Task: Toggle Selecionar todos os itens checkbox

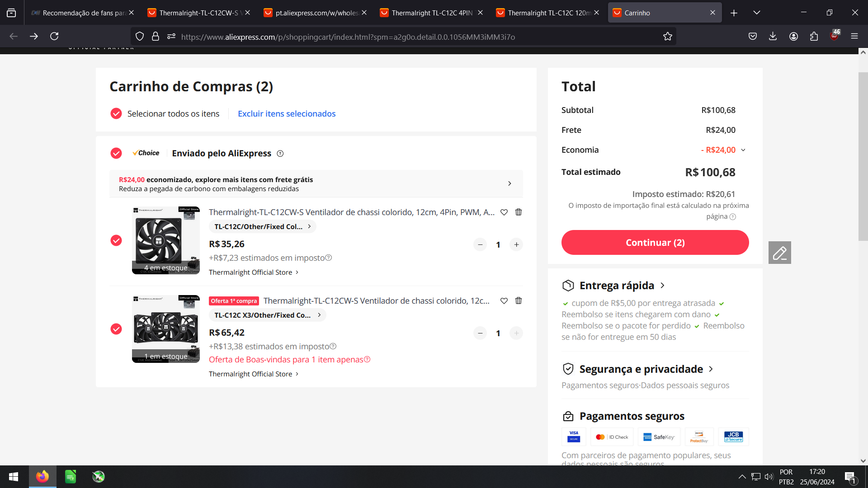Action: pos(116,113)
